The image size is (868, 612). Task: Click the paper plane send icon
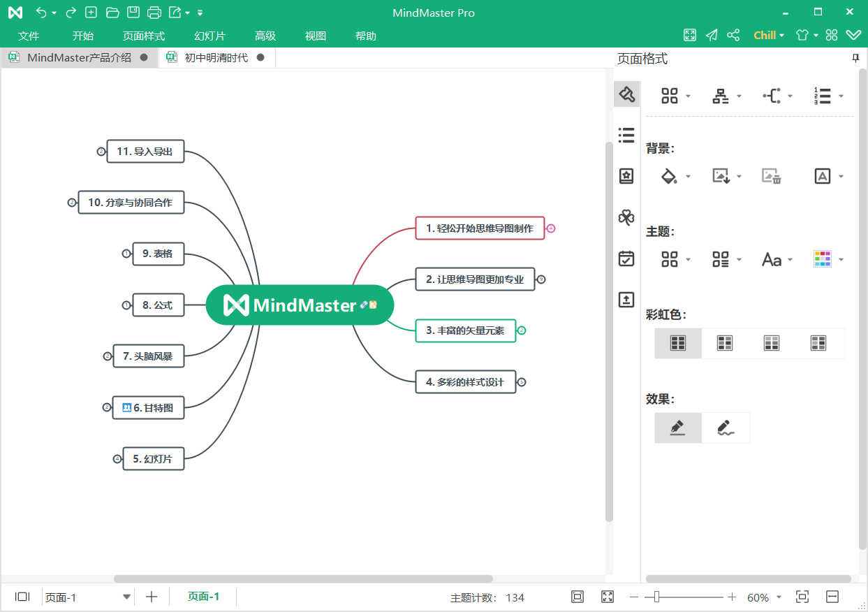tap(712, 36)
